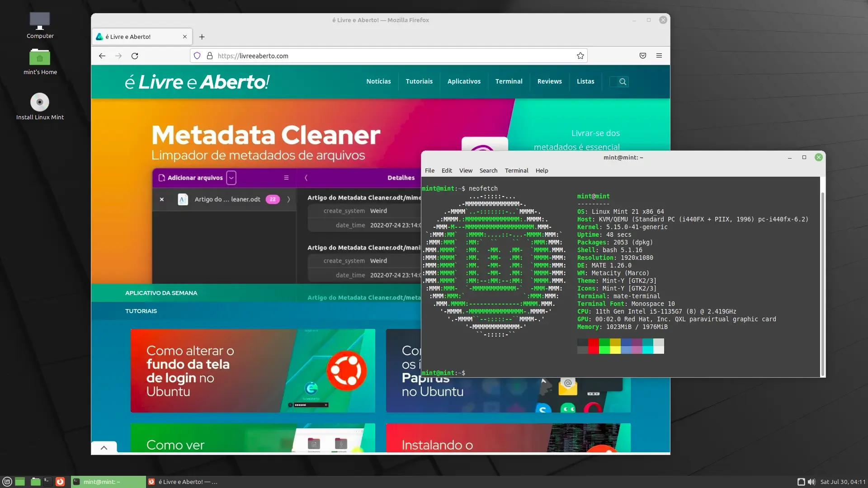Switch to the é Livre e Aberto taskbar window
The height and width of the screenshot is (488, 868).
184,482
